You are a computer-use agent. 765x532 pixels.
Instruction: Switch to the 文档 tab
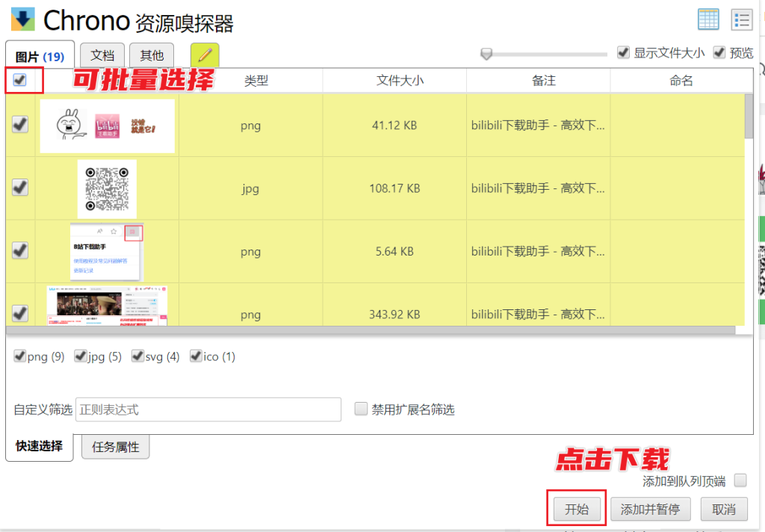point(102,55)
